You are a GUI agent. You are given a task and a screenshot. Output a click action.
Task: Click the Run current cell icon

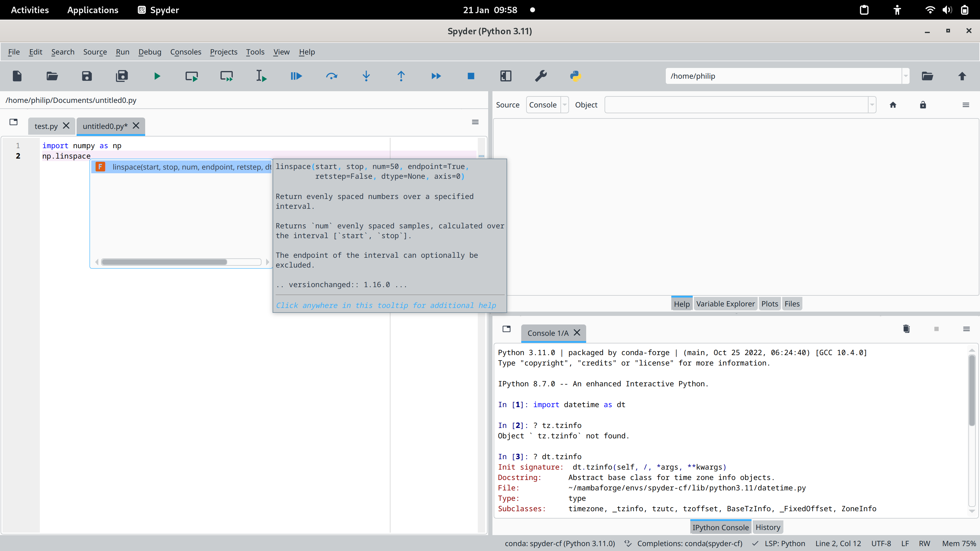tap(191, 76)
